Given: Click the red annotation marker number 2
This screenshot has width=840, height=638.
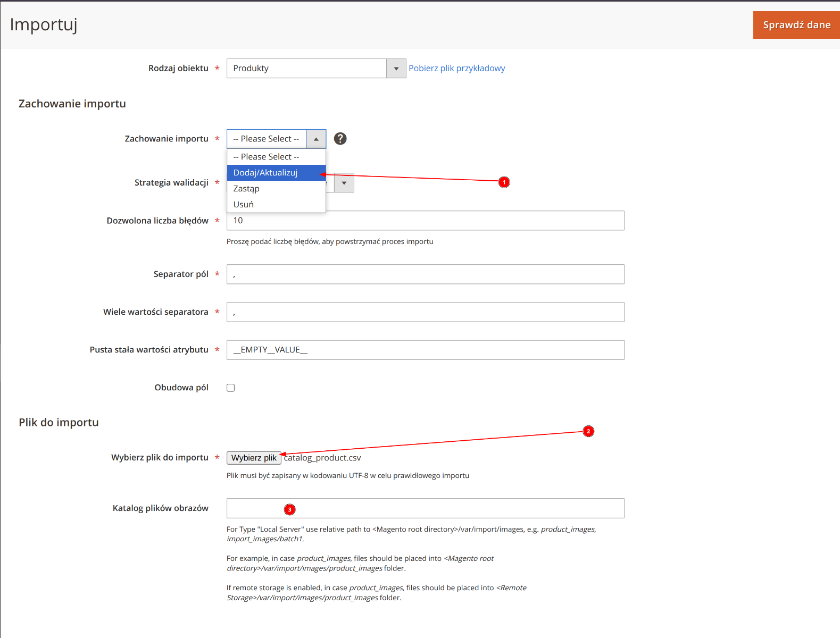Looking at the screenshot, I should (x=588, y=431).
